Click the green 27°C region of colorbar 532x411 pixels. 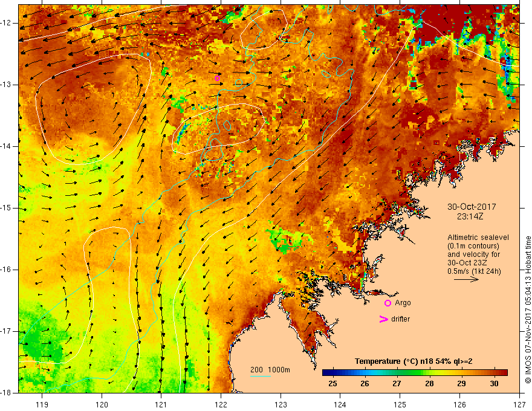coord(397,373)
